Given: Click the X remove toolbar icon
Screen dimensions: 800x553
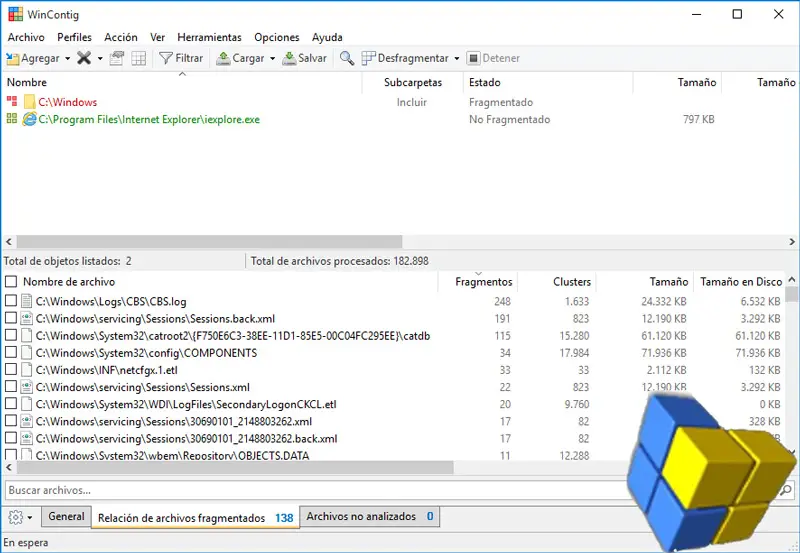Looking at the screenshot, I should coord(84,58).
